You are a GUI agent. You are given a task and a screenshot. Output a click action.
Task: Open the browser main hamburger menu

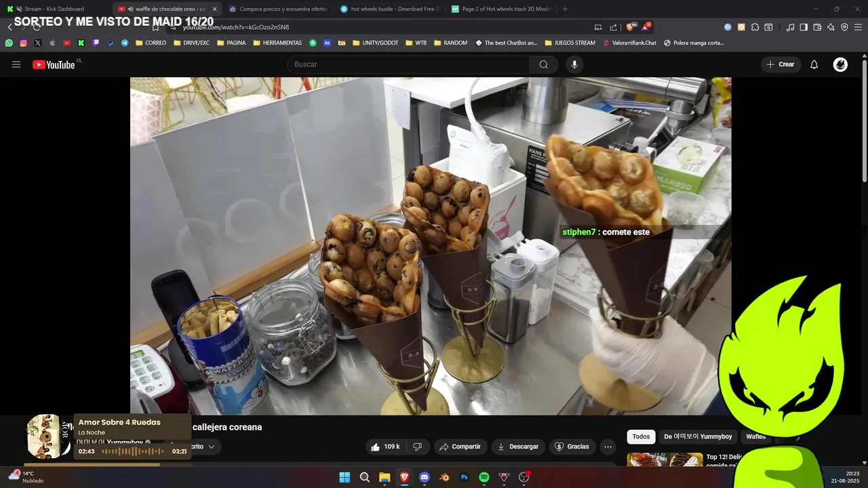[858, 27]
